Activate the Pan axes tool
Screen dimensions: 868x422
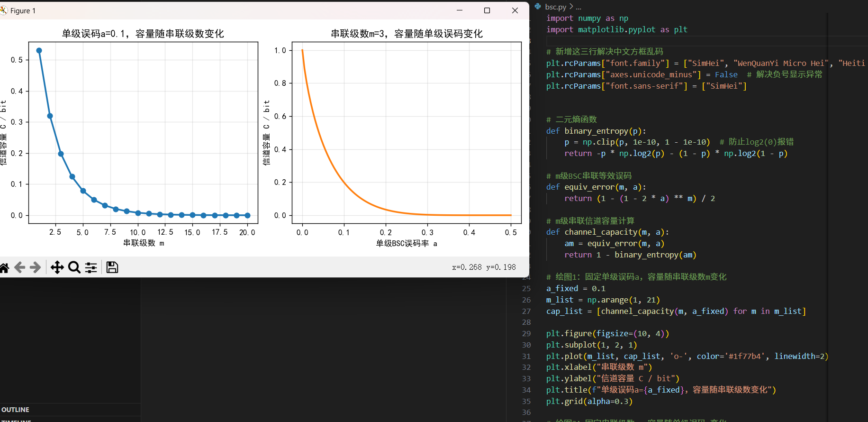[x=57, y=267]
